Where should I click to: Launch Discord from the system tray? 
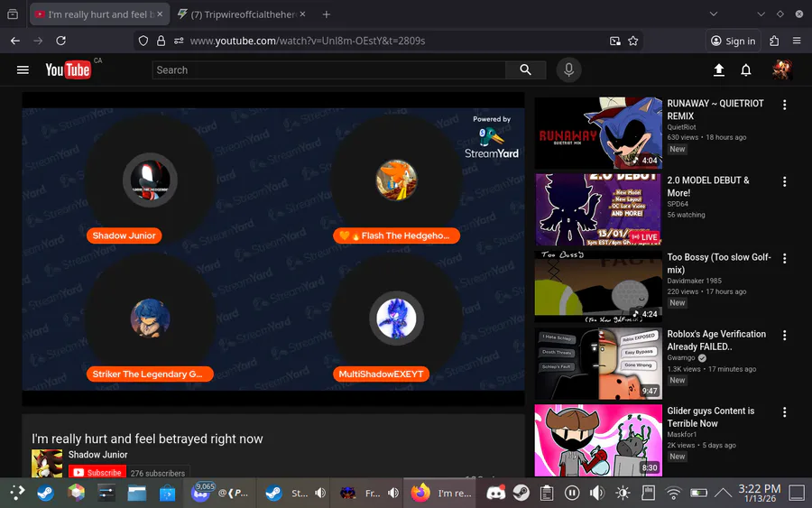[x=495, y=493]
